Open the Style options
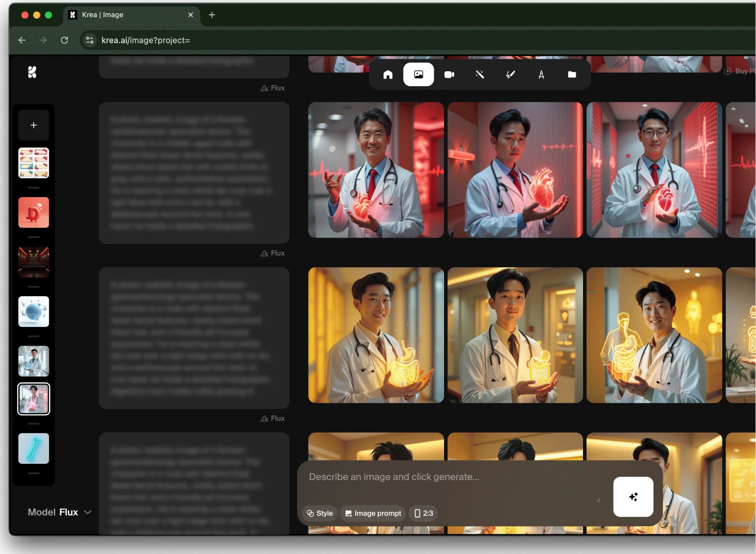This screenshot has width=756, height=554. (320, 513)
